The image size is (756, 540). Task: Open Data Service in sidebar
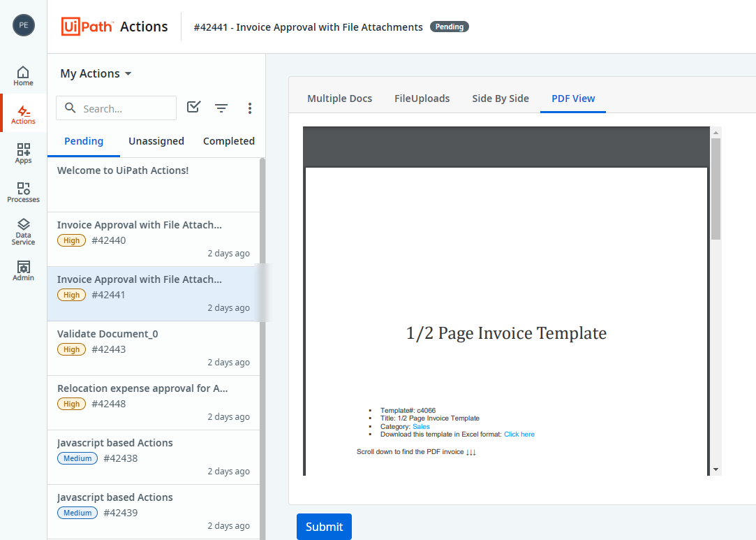(23, 231)
